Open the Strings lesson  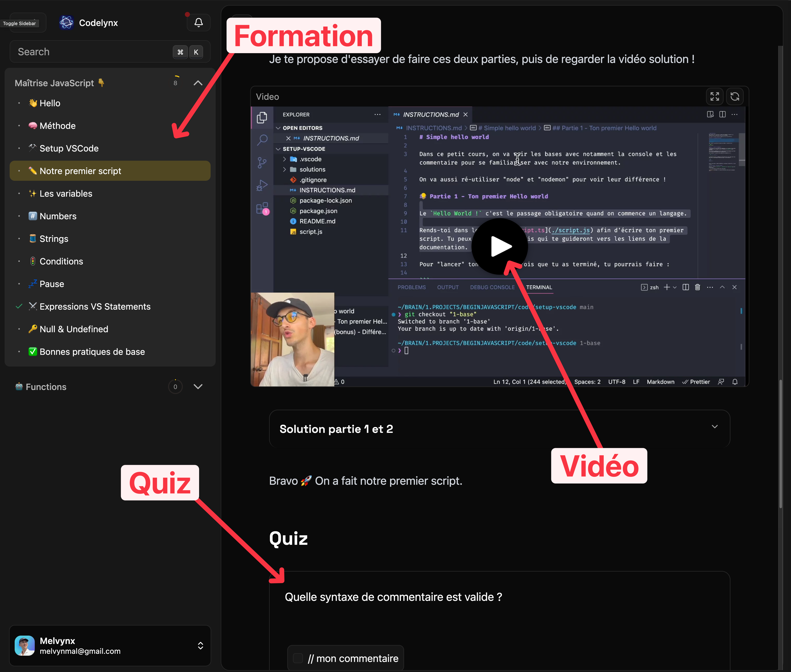coord(110,239)
